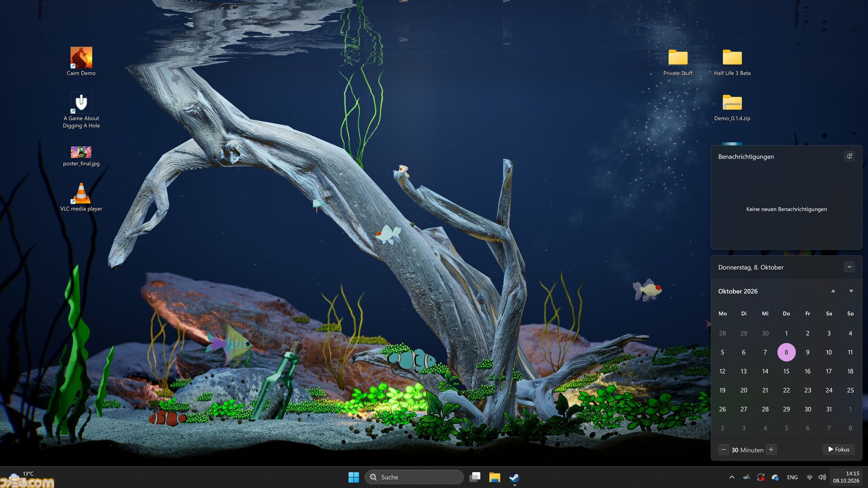Click the sync tray icon with red dot
Viewport: 868px width, 488px height.
tap(761, 477)
